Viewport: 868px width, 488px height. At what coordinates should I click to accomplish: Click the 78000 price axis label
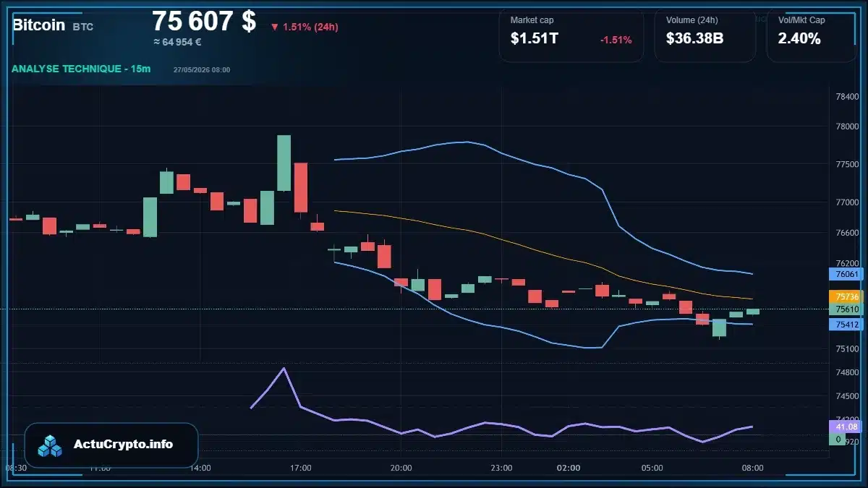847,127
